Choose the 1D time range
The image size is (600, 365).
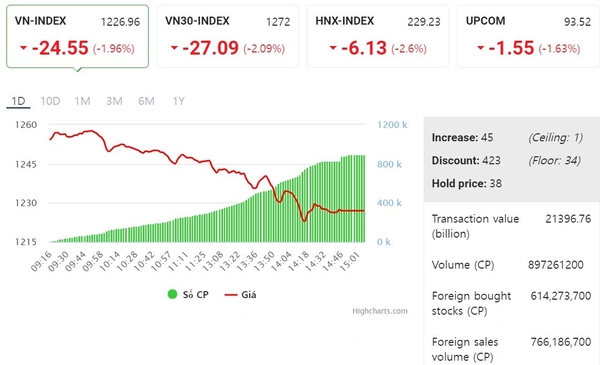[x=18, y=101]
